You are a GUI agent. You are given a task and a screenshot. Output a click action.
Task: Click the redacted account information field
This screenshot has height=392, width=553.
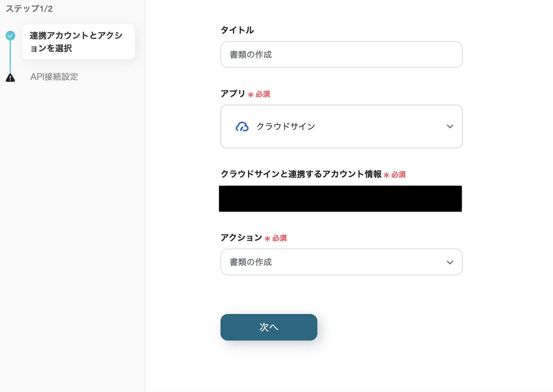(x=340, y=199)
